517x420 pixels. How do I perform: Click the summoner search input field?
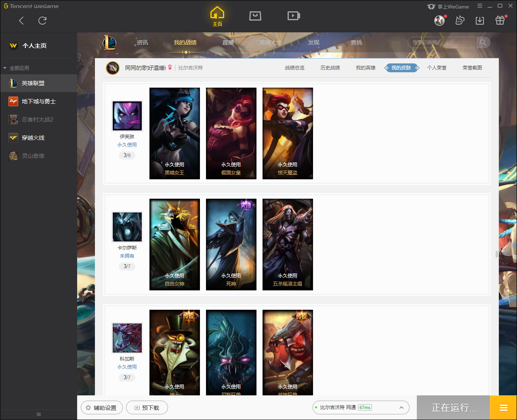[x=443, y=42]
